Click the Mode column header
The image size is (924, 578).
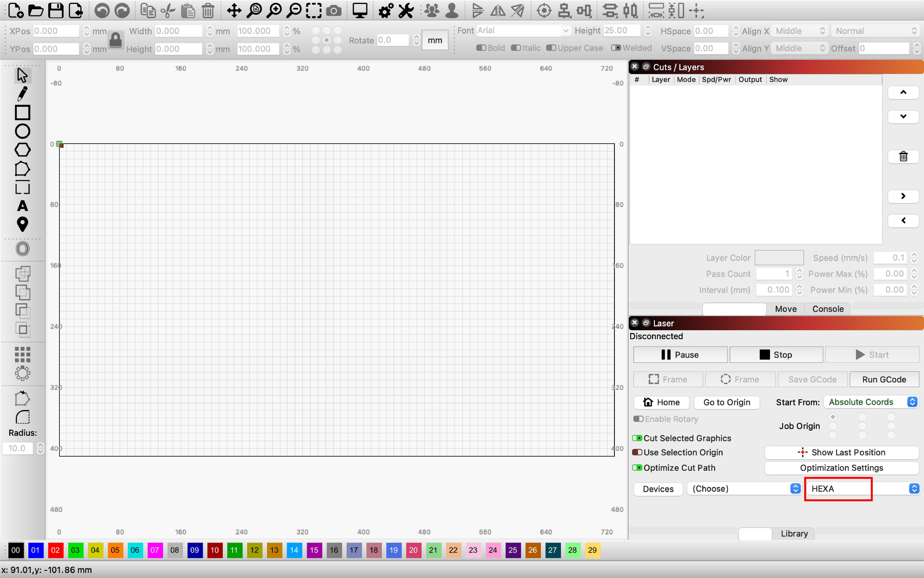coord(686,80)
